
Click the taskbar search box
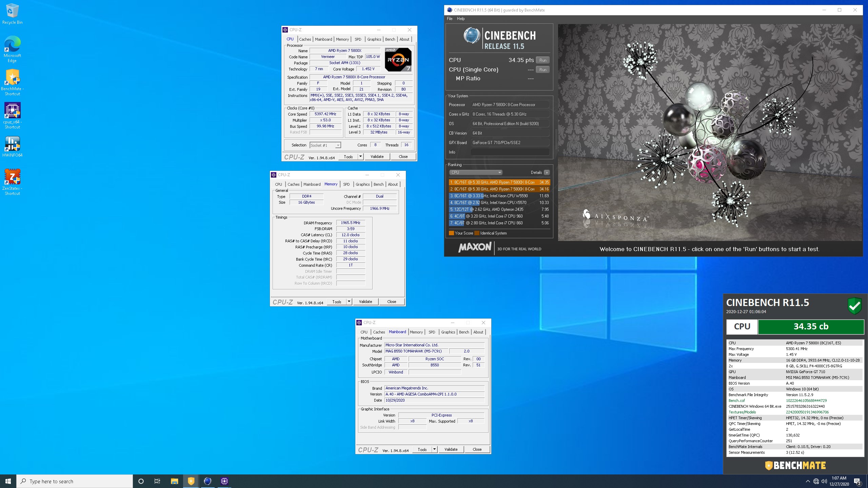point(75,481)
